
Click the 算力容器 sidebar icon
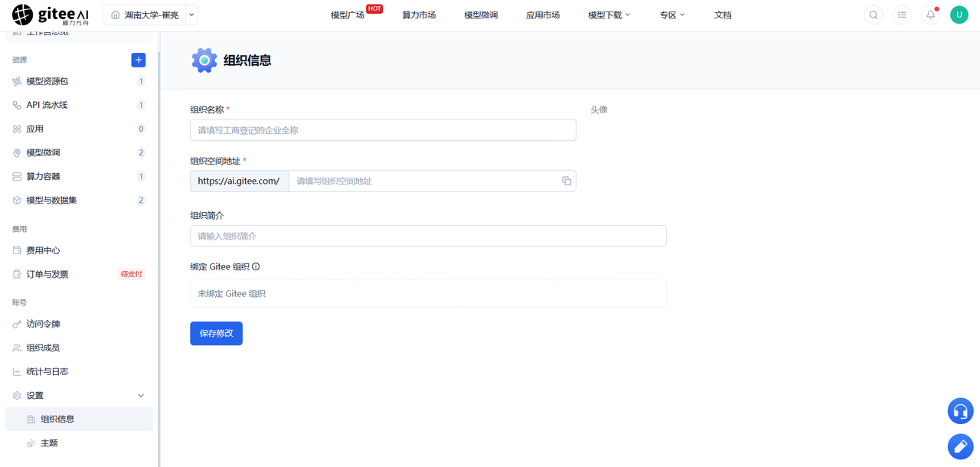pyautogui.click(x=17, y=176)
